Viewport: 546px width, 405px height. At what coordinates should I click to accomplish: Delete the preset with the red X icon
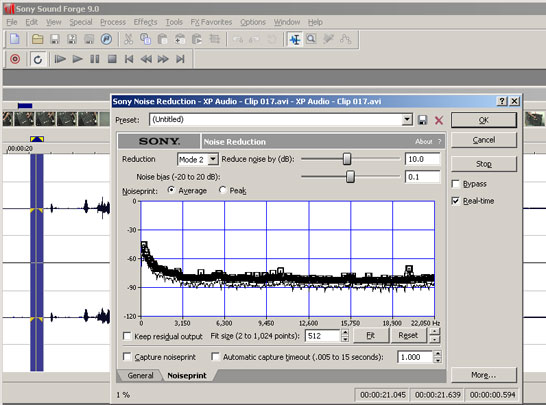[x=439, y=120]
